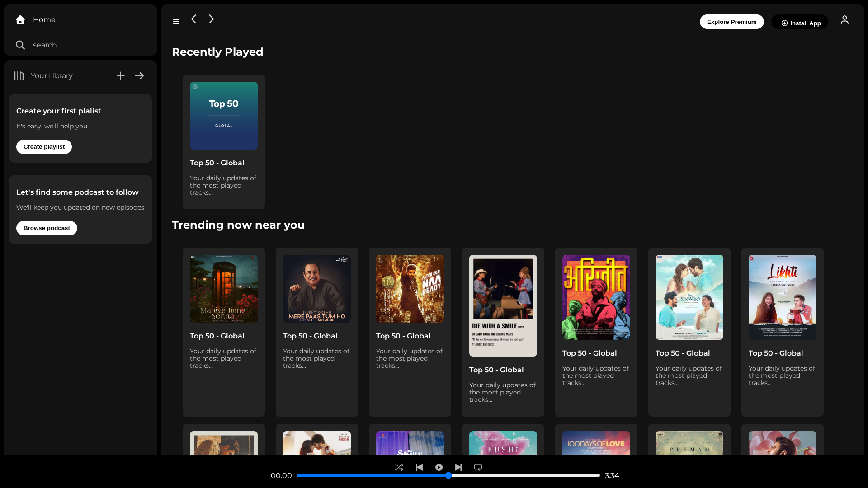Open the Kushi album cover

point(503,443)
